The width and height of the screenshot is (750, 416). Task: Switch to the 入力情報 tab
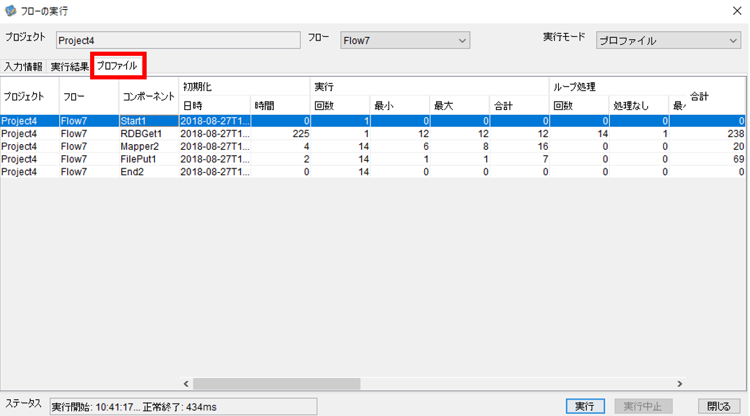click(23, 66)
